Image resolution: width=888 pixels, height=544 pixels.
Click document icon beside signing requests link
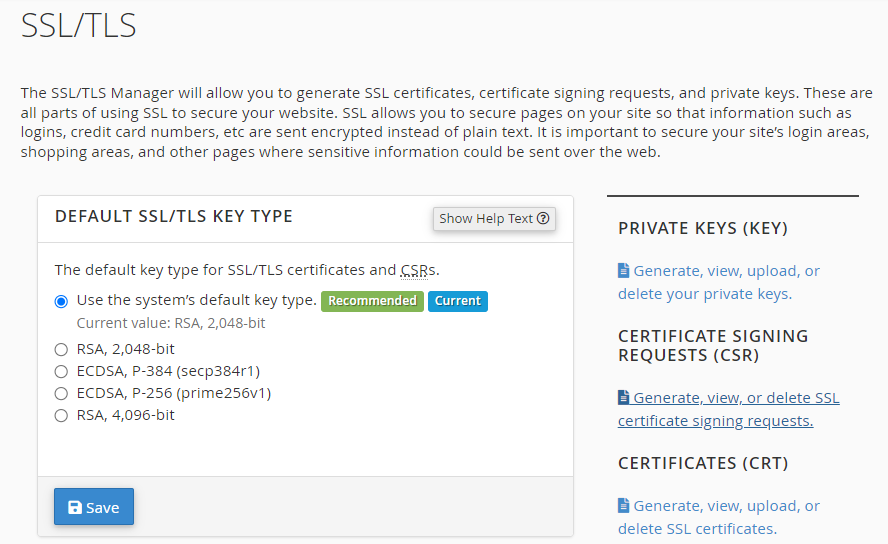[624, 397]
